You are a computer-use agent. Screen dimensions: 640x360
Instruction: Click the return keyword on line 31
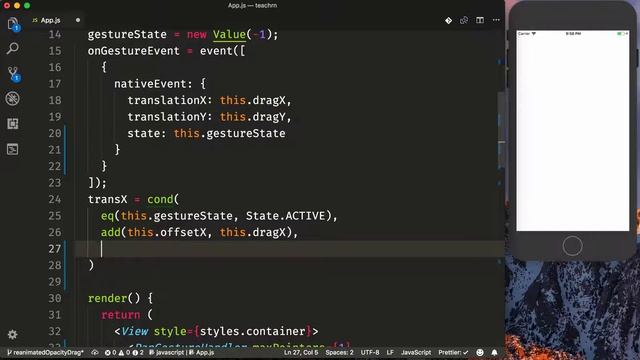pos(120,315)
